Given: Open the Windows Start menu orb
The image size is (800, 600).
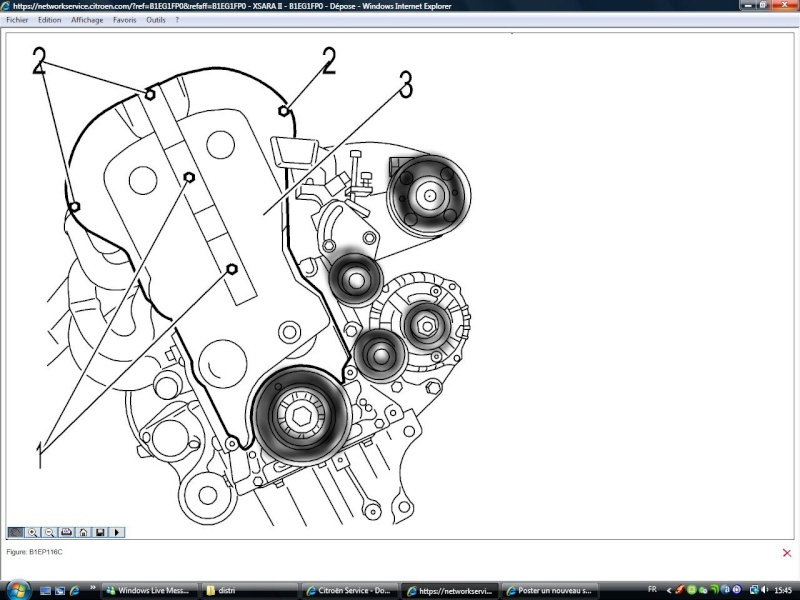Looking at the screenshot, I should click(17, 589).
